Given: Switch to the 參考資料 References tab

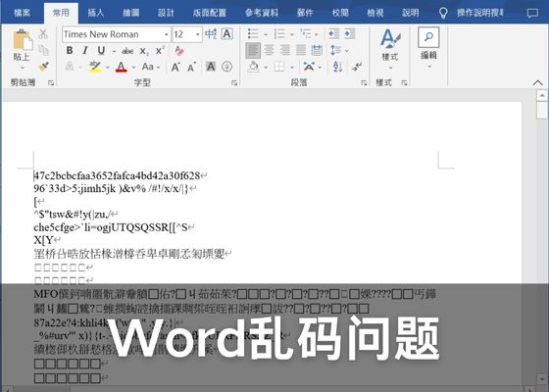Looking at the screenshot, I should tap(262, 13).
